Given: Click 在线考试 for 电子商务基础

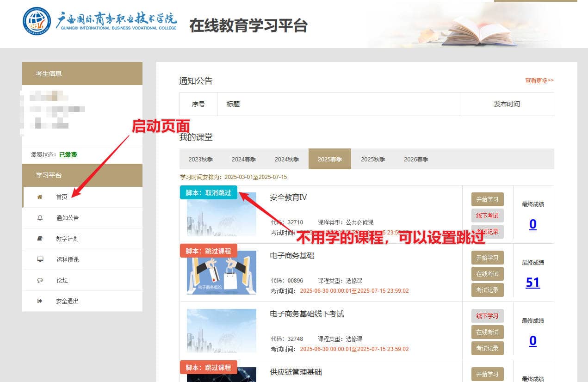Looking at the screenshot, I should (488, 274).
